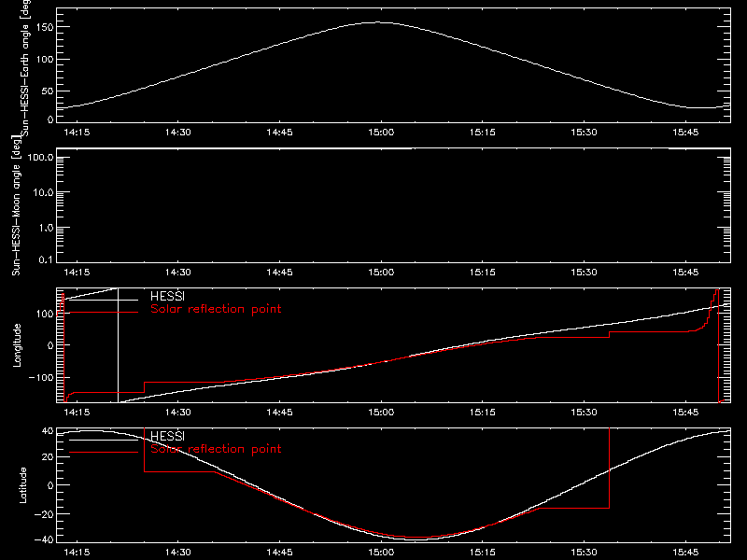Select the 15:30 time label under Moon angle plot
Screen dimensions: 747x560
[584, 272]
